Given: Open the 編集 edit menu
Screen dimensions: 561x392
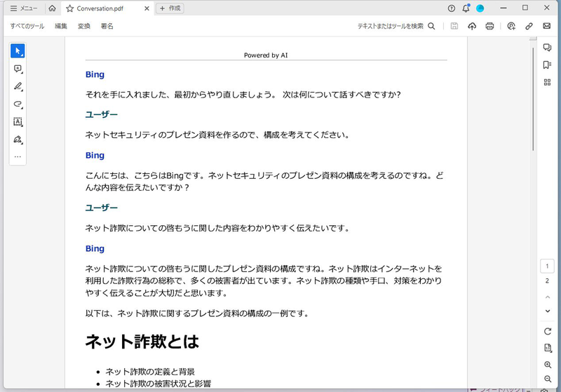Looking at the screenshot, I should click(61, 26).
